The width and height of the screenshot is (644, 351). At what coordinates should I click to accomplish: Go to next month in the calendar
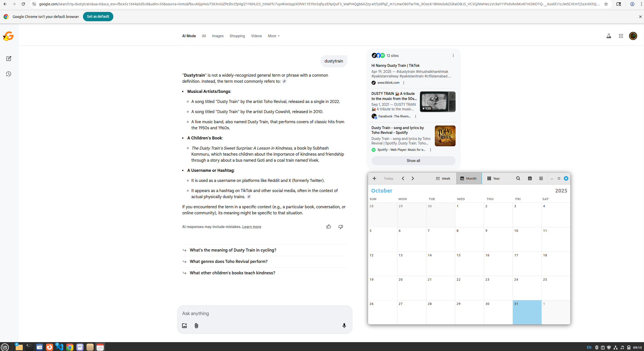tap(413, 178)
